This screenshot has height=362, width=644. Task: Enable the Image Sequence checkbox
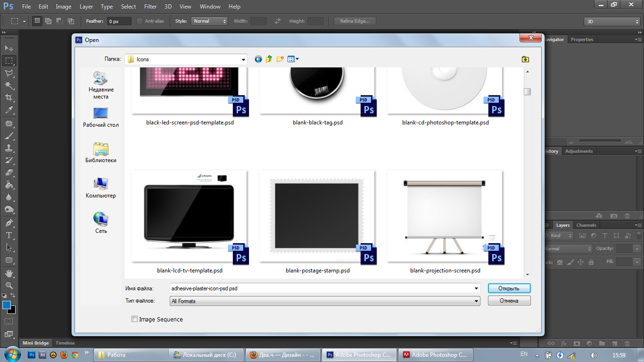(x=135, y=319)
